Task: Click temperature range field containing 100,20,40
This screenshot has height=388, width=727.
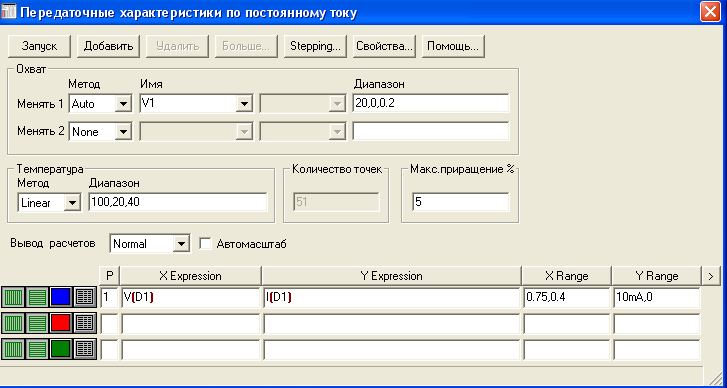Action: 178,202
